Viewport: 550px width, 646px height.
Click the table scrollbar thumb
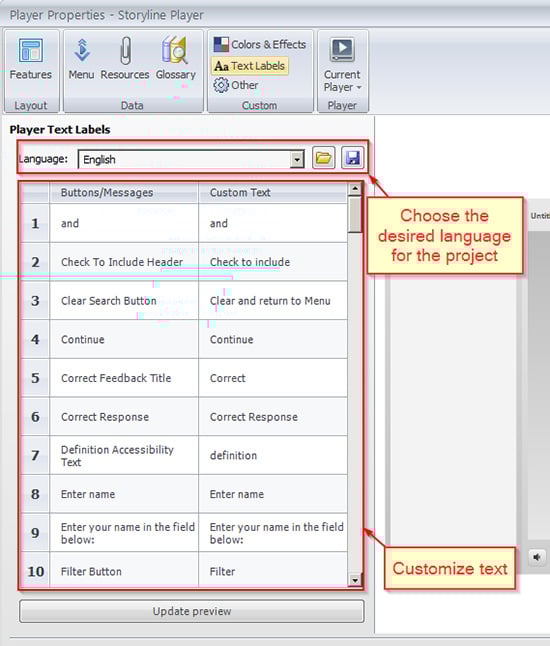tap(354, 214)
